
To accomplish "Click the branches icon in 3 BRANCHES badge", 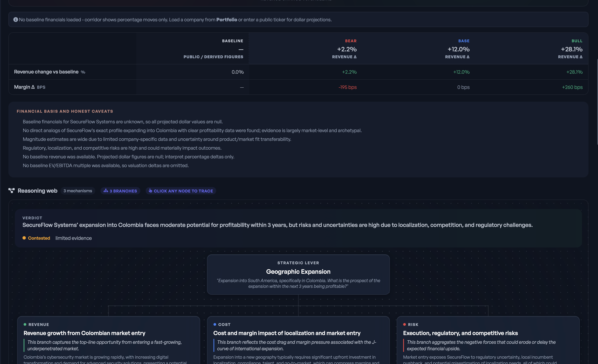I will 106,191.
